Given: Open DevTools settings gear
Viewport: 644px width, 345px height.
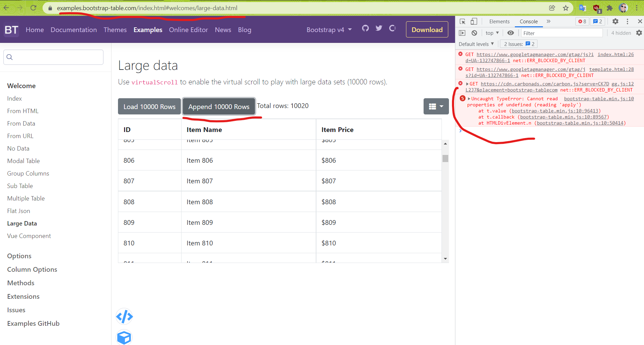Looking at the screenshot, I should pos(615,21).
